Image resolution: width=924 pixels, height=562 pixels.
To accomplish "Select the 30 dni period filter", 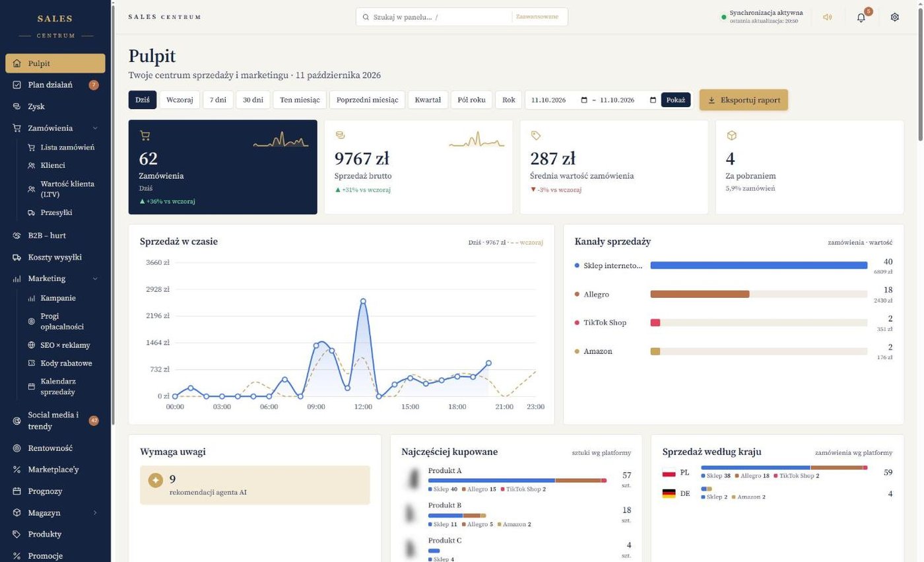I will pyautogui.click(x=253, y=100).
